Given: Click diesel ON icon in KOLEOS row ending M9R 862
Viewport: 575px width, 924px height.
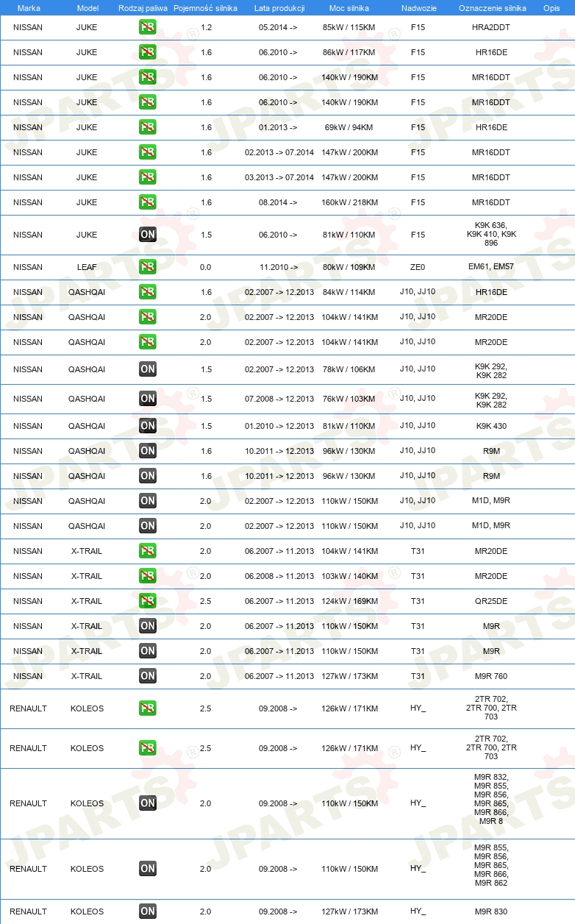Looking at the screenshot, I should [147, 869].
